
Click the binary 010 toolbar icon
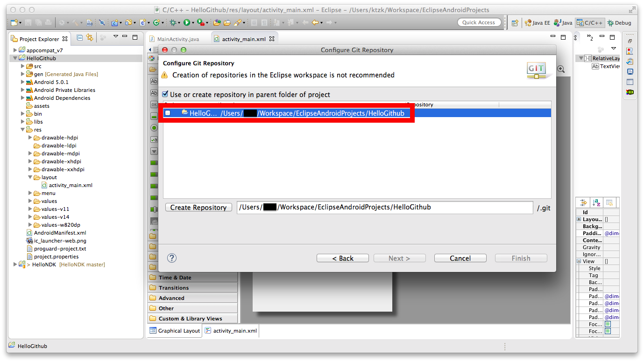(x=90, y=22)
